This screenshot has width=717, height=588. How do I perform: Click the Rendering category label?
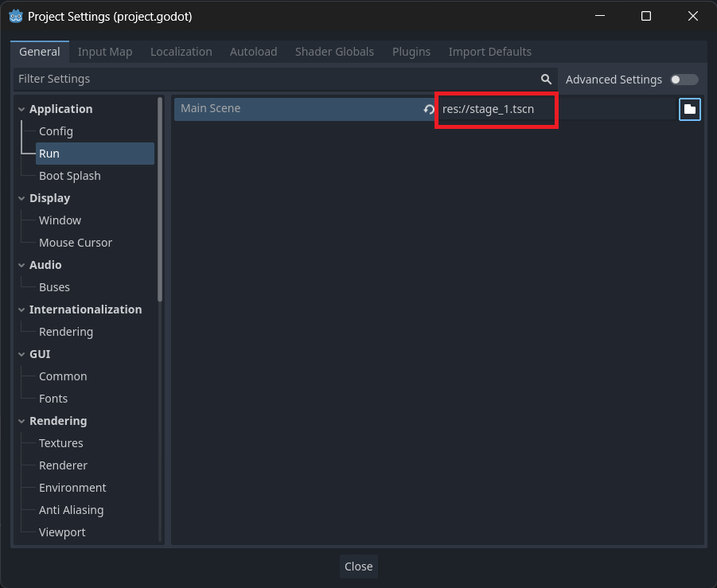click(58, 421)
